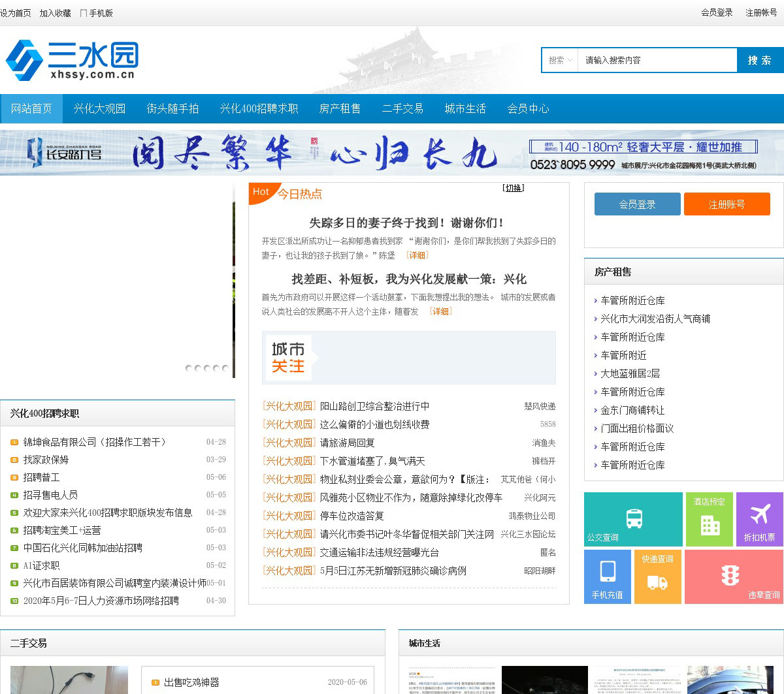The image size is (784, 694).
Task: Open 详细 link for missing wife article
Action: point(417,255)
